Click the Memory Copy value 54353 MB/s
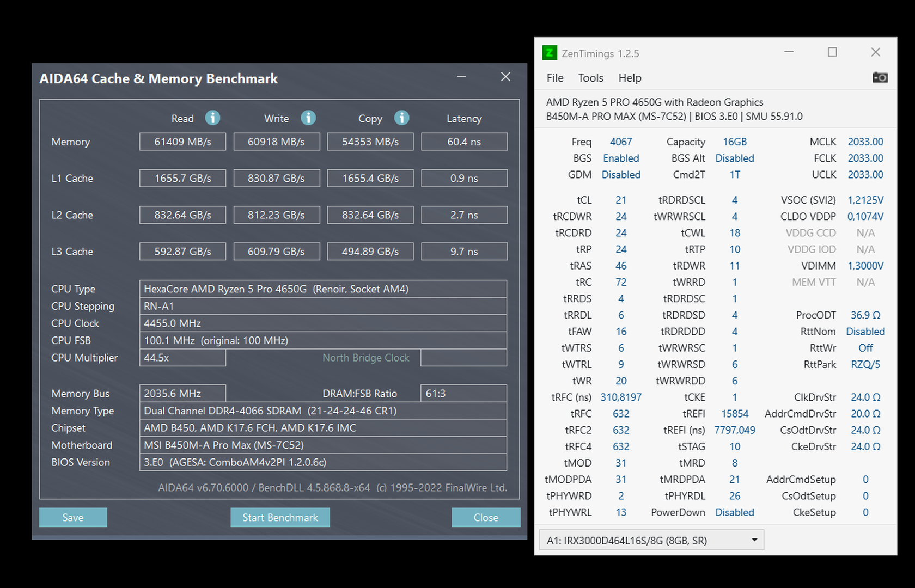915x588 pixels. point(370,142)
